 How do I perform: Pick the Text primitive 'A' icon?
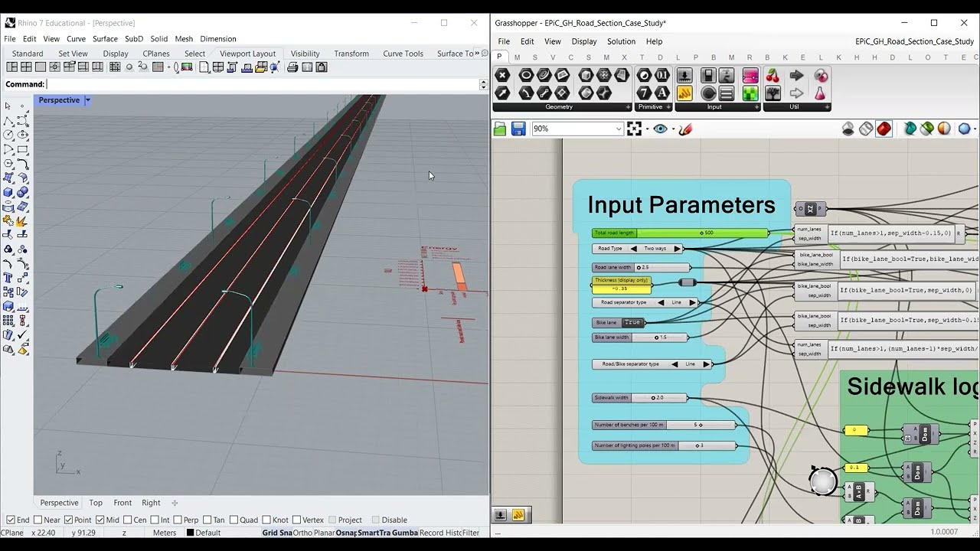click(x=662, y=93)
